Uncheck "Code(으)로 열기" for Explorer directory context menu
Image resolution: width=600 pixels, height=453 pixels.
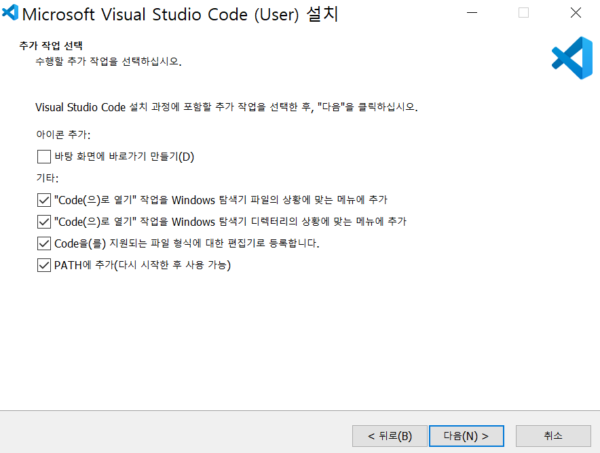coord(44,222)
